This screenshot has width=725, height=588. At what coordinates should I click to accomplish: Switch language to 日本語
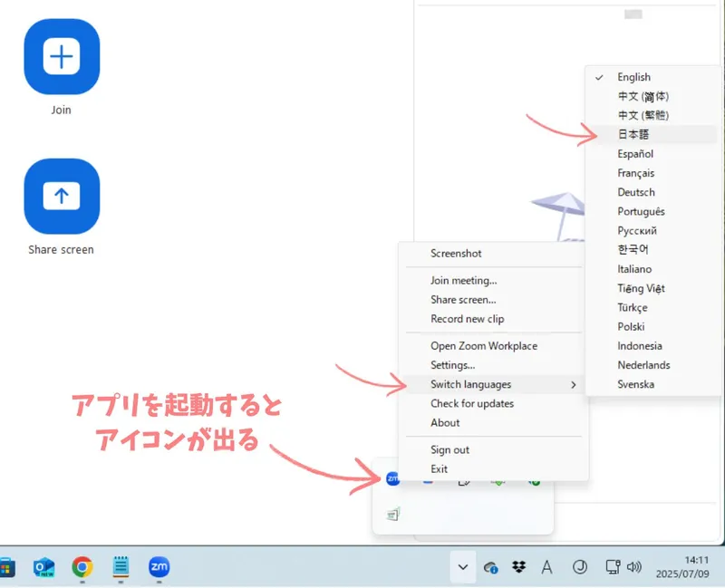click(x=633, y=134)
